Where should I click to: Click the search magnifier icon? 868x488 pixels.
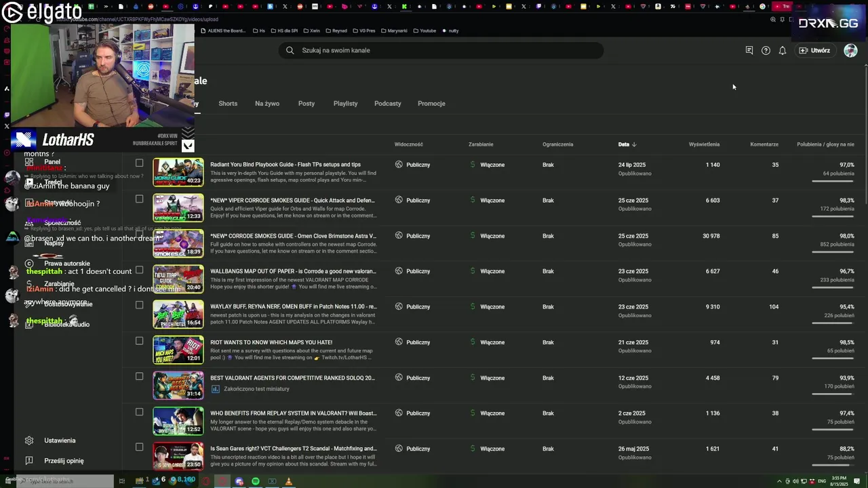point(290,50)
